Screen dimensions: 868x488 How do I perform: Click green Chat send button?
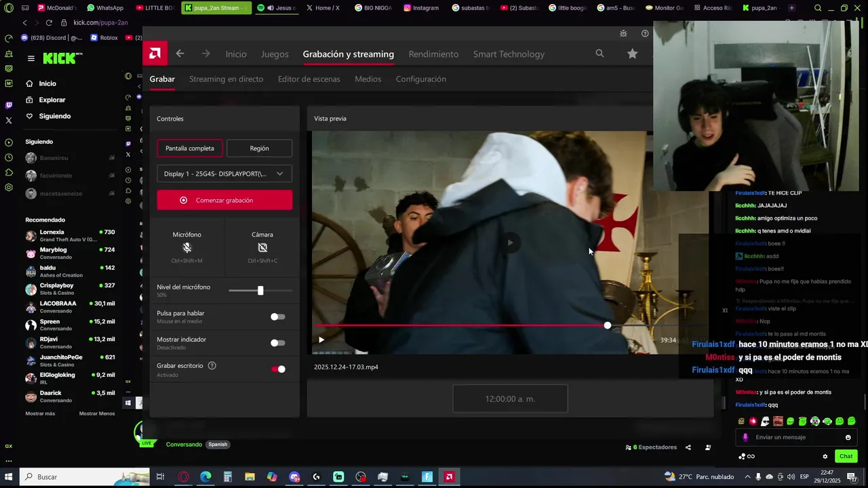pyautogui.click(x=846, y=456)
